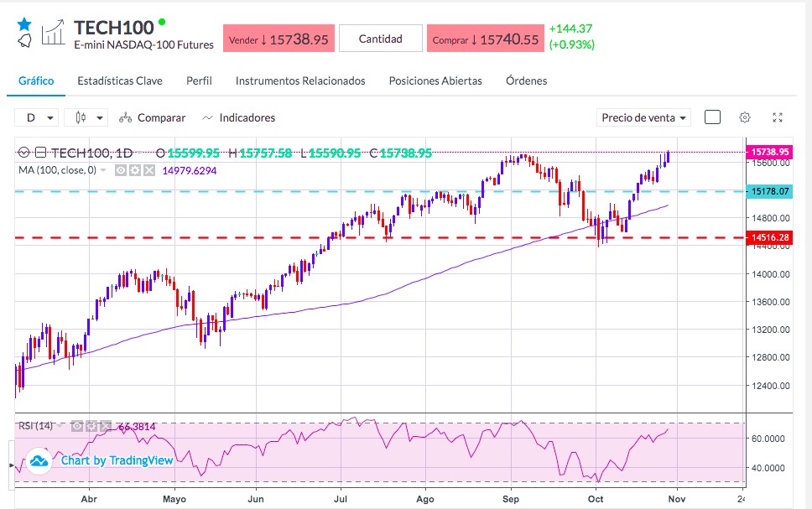Click the 60.0000 RSI axis label

coord(768,439)
